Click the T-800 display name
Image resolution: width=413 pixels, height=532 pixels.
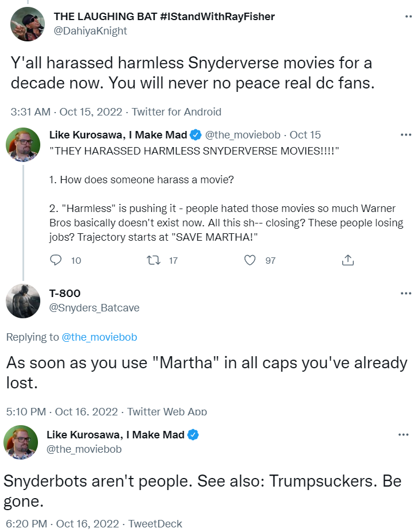65,294
